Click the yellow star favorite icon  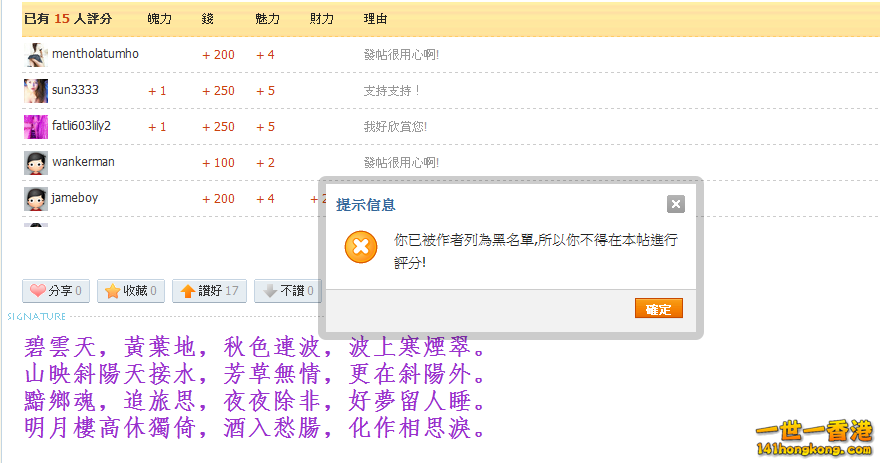[x=112, y=291]
